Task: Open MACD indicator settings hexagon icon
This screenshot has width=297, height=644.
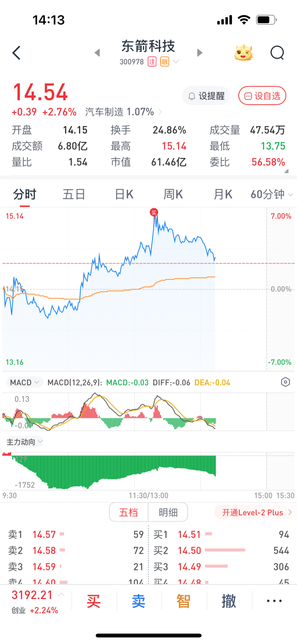Action: pyautogui.click(x=285, y=382)
